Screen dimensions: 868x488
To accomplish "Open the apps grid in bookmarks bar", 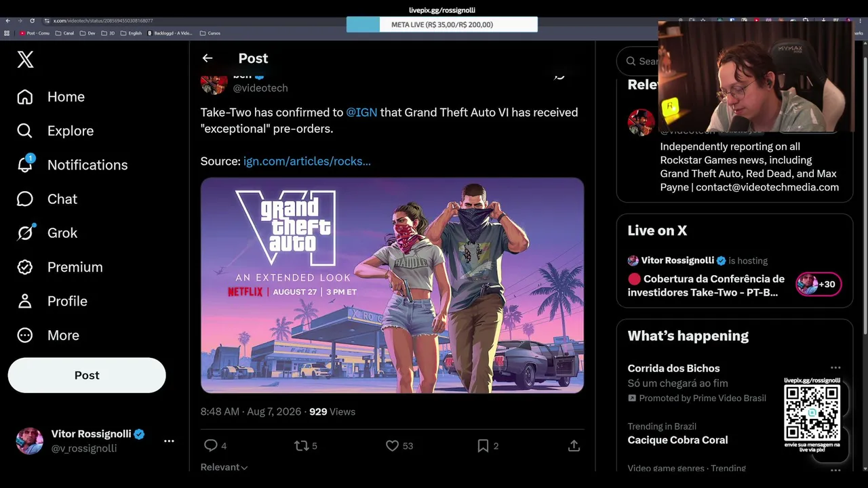I will (x=7, y=33).
